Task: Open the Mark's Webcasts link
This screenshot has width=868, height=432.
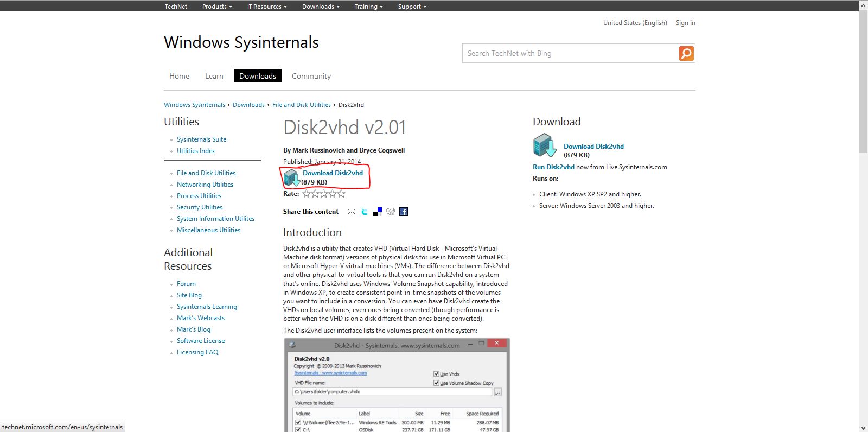Action: point(201,318)
